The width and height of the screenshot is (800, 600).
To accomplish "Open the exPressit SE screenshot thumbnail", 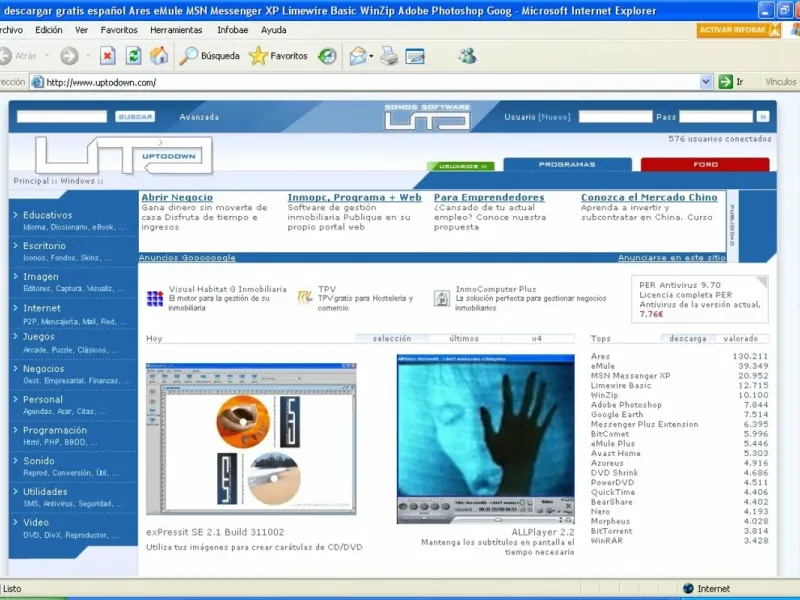I will click(x=251, y=439).
